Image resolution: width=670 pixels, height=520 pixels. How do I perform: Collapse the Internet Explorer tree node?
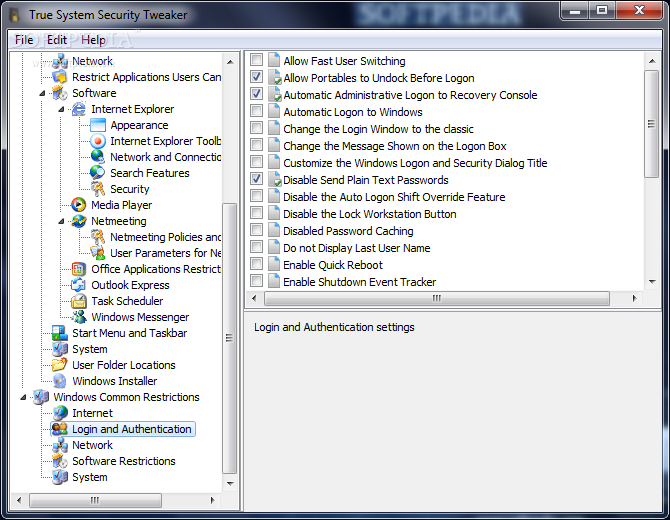(61, 109)
